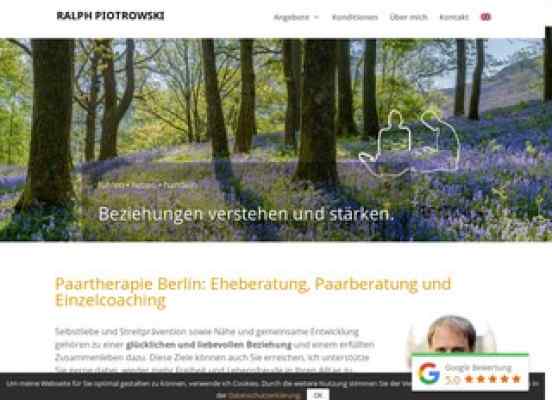
Task: Click the bold glücklichen und liebevollen Beziehung text
Action: (x=209, y=344)
